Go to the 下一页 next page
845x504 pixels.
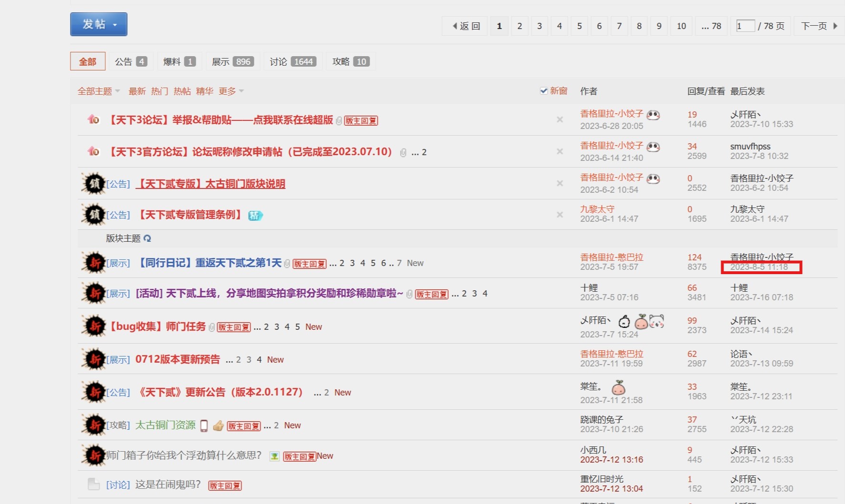(818, 26)
